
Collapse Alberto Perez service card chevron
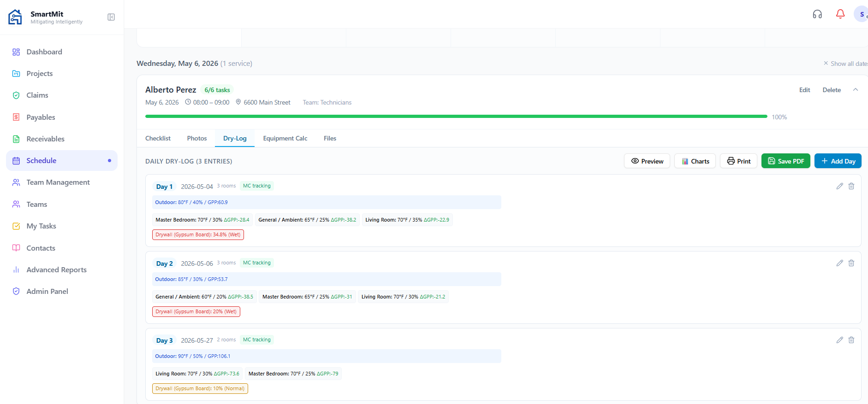click(856, 90)
